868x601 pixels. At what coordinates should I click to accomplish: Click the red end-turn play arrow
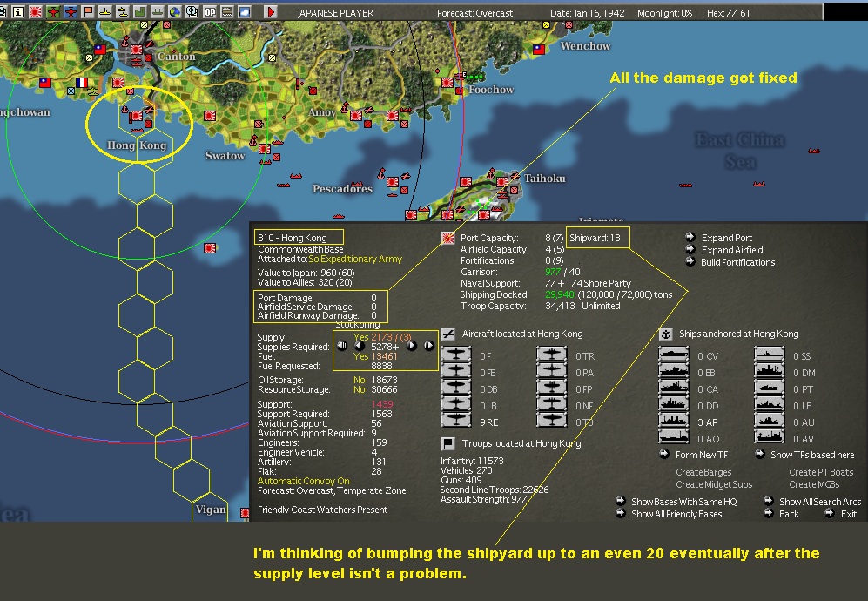(x=270, y=11)
